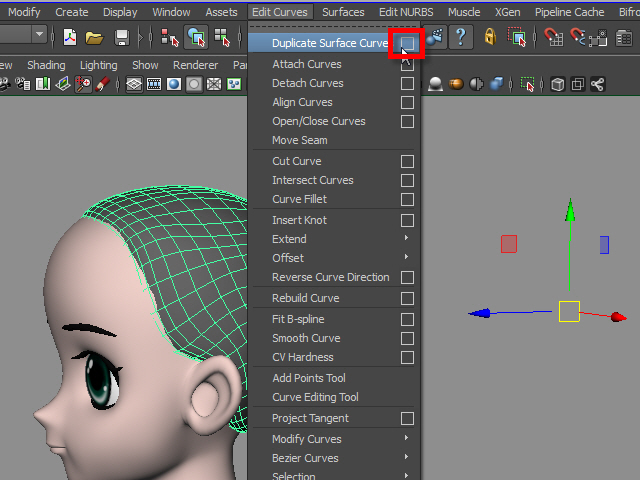
Task: Open Duplicate Surface Curves option box
Action: [407, 44]
